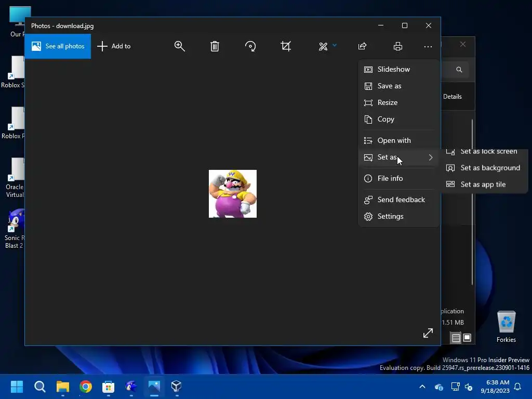Share the photo with the share icon

coord(362,46)
